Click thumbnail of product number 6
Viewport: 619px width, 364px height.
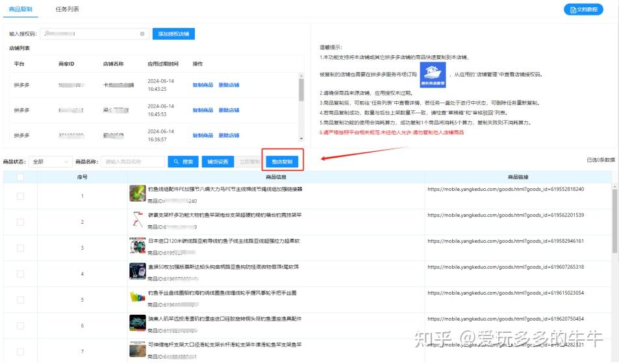pos(138,324)
